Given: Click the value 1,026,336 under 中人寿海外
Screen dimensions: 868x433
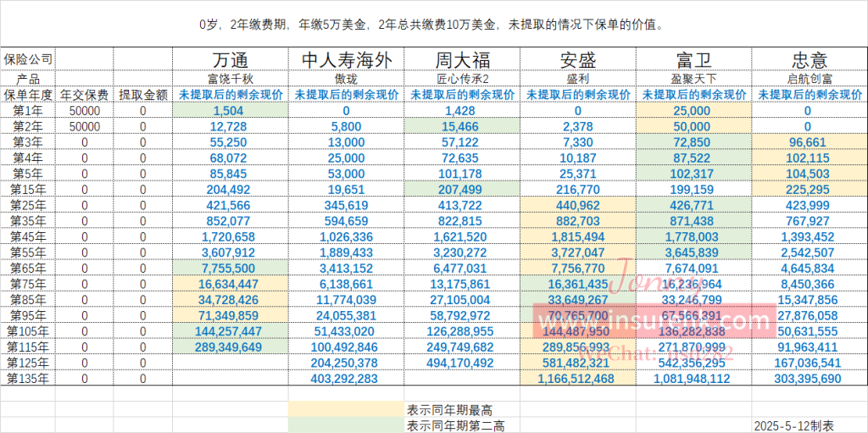Looking at the screenshot, I should (x=347, y=237).
